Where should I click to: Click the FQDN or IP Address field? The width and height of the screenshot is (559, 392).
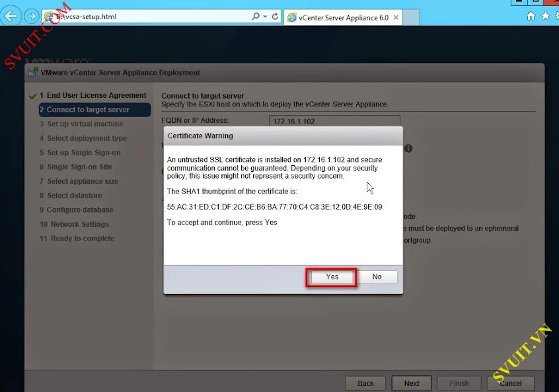pos(334,120)
